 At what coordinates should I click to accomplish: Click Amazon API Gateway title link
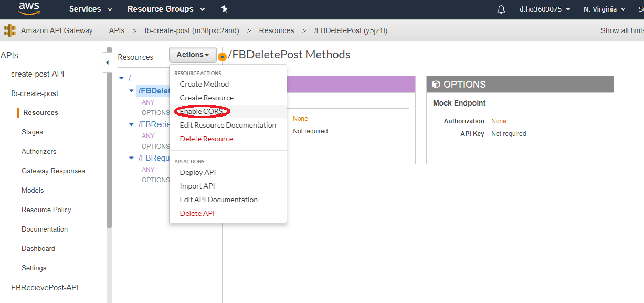click(x=57, y=30)
